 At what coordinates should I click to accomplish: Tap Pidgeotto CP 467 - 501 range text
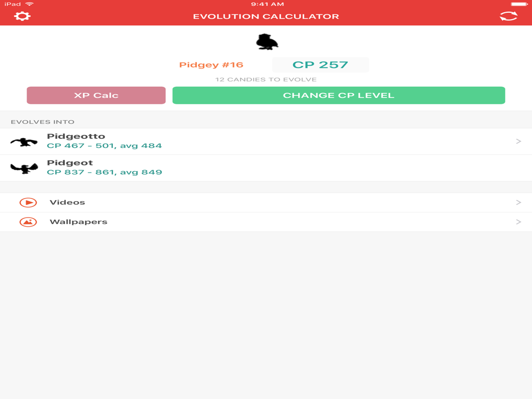pos(104,146)
